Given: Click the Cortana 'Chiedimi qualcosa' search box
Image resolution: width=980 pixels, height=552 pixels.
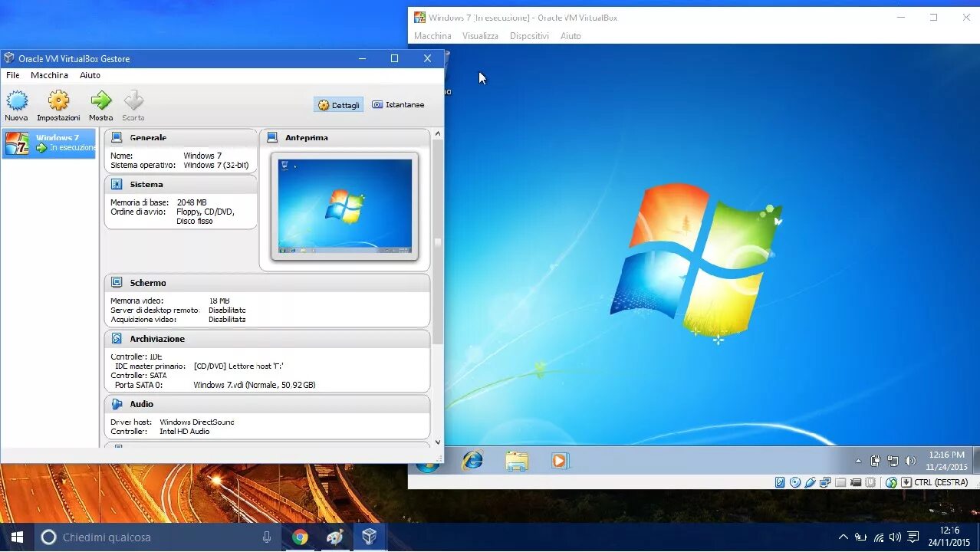Looking at the screenshot, I should 157,537.
